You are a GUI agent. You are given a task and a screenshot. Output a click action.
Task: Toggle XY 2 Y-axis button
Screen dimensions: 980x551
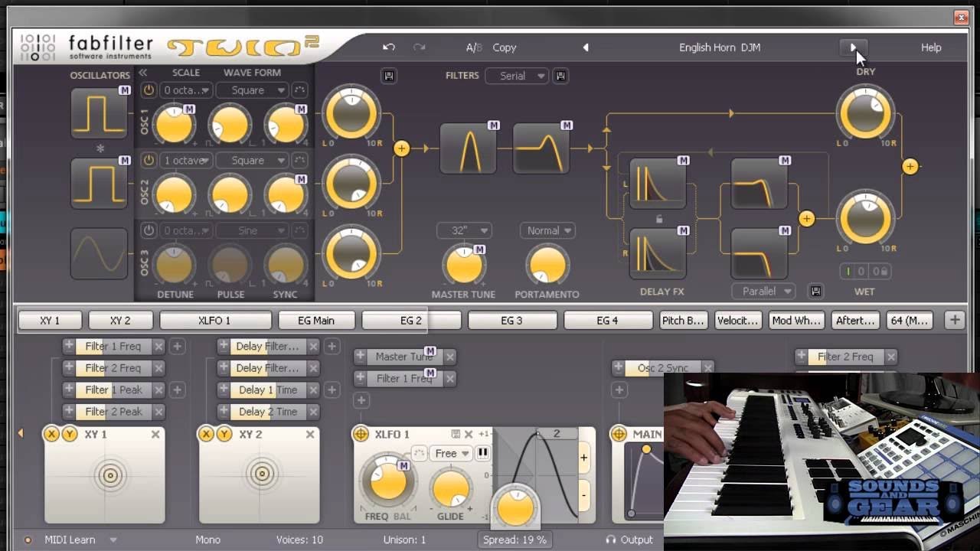click(224, 435)
